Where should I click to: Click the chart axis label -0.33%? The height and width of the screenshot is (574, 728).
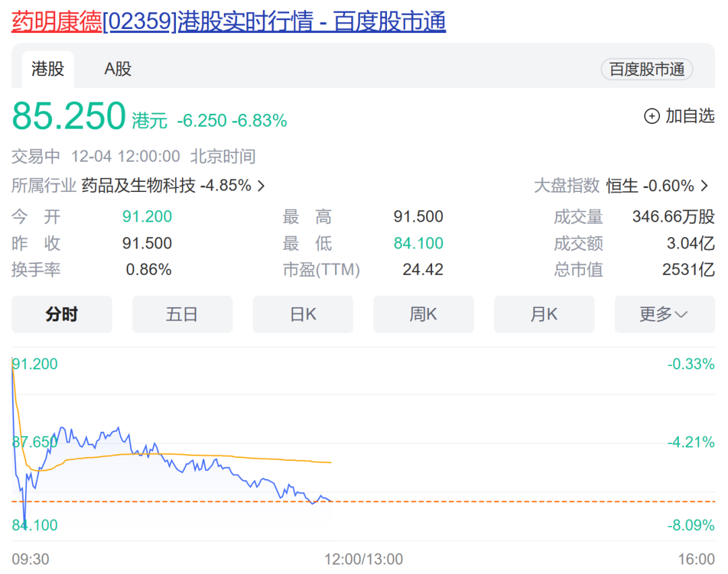pyautogui.click(x=691, y=364)
